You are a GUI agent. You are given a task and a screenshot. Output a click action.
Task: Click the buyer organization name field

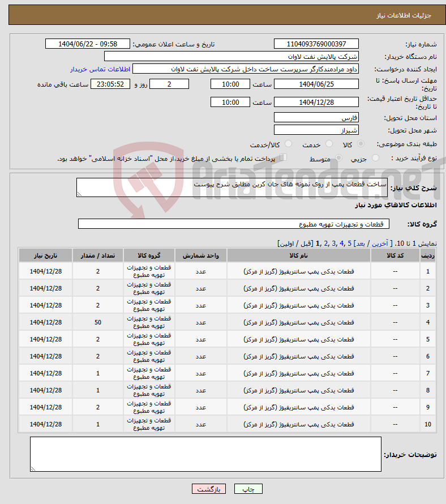(x=231, y=57)
